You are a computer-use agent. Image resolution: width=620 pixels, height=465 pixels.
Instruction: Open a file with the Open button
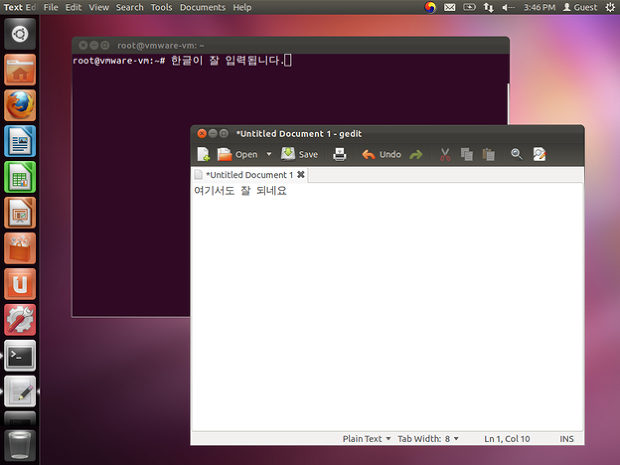pos(237,154)
